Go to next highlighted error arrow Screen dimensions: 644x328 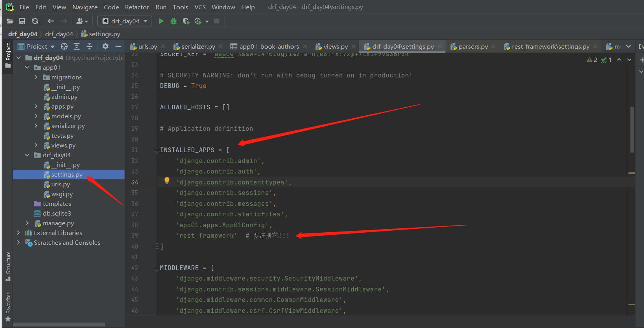[x=629, y=60]
